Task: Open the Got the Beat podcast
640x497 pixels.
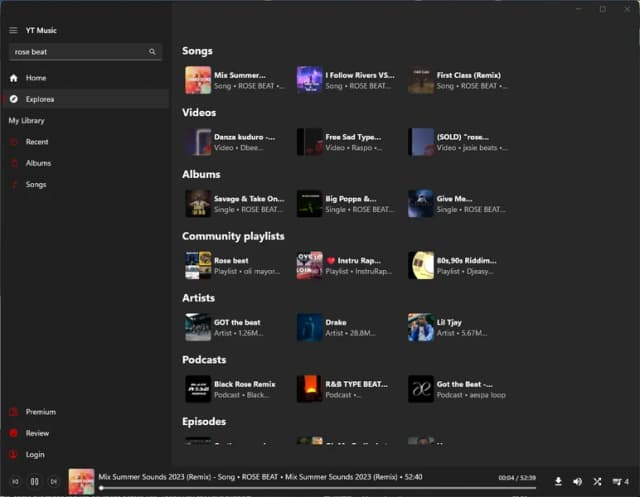Action: coord(458,389)
